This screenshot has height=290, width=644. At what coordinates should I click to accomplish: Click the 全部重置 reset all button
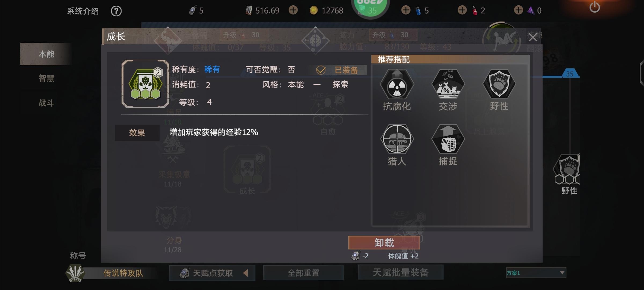[303, 273]
